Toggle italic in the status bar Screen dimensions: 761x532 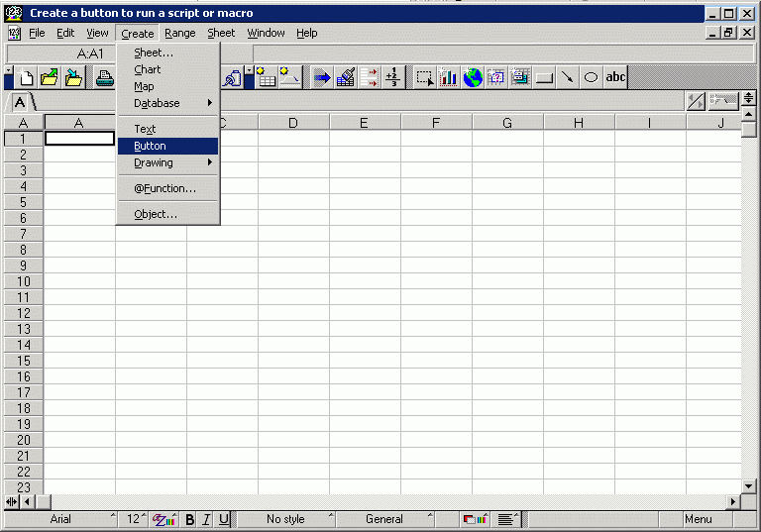pos(207,519)
